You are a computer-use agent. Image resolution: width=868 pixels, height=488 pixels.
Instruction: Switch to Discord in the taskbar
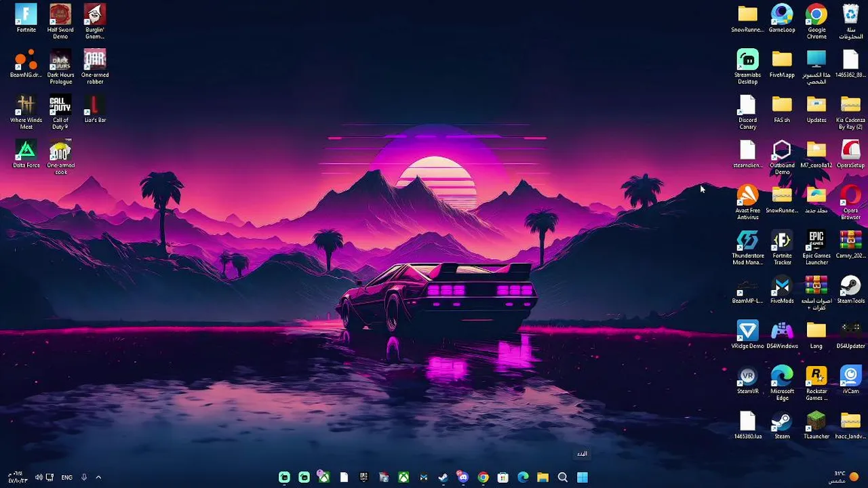463,477
